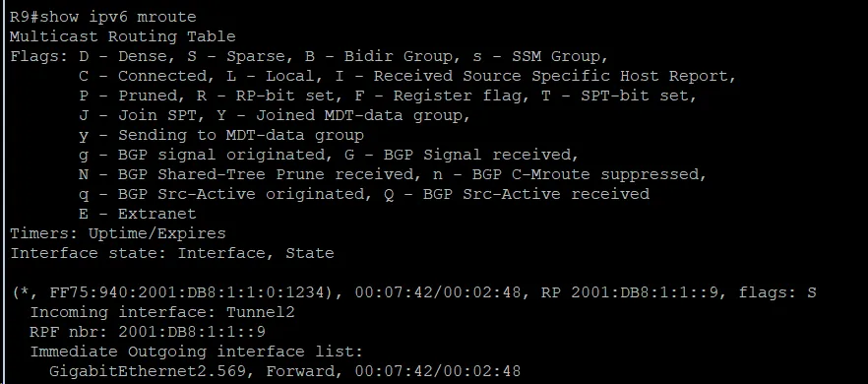
Task: Click the 'Timers: Uptime/Expires' line
Action: coord(118,233)
